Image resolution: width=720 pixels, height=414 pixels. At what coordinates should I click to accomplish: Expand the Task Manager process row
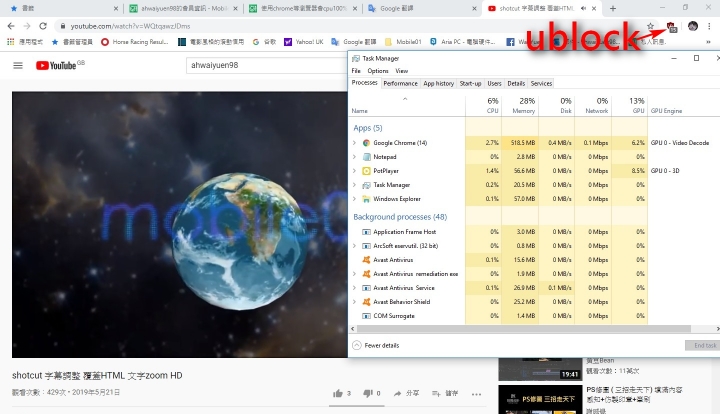[354, 185]
